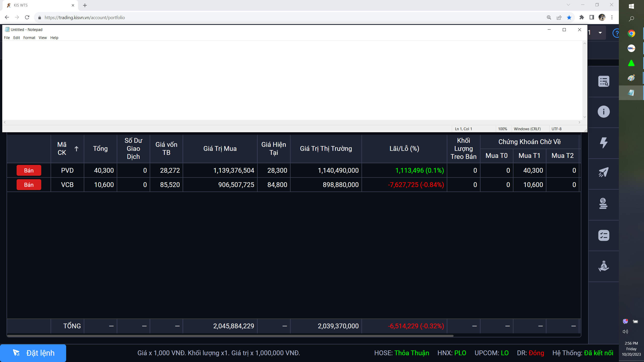Sort by Mã CK column arrow
This screenshot has width=644, height=362.
point(76,149)
